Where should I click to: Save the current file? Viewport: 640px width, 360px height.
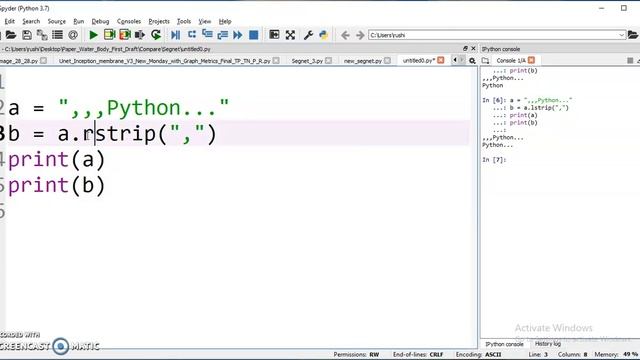click(27, 35)
